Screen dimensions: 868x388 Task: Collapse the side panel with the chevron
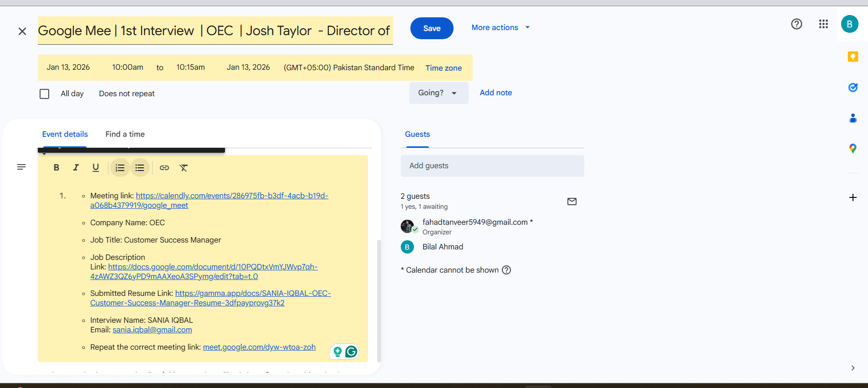pyautogui.click(x=853, y=368)
